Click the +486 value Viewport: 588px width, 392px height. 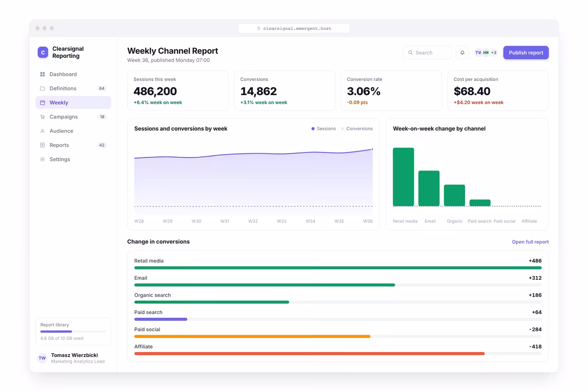tap(535, 261)
